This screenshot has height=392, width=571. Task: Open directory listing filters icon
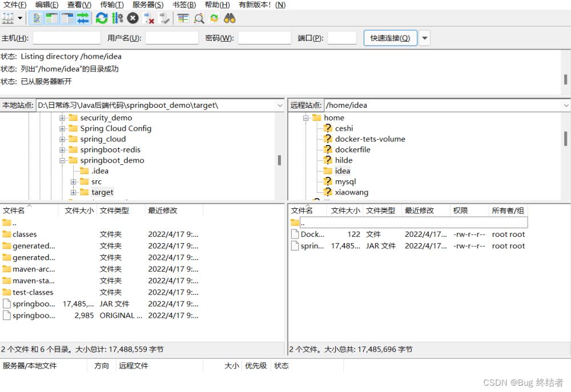click(x=183, y=18)
